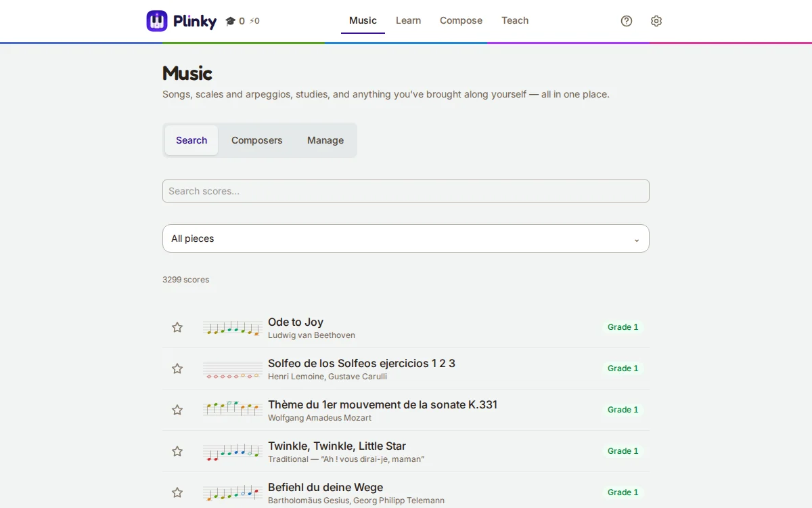Click the graduation cap score icon
Image resolution: width=812 pixels, height=508 pixels.
230,21
